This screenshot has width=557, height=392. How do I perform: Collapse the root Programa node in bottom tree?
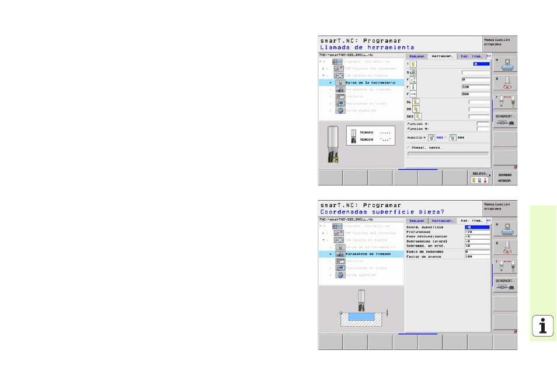pos(320,226)
